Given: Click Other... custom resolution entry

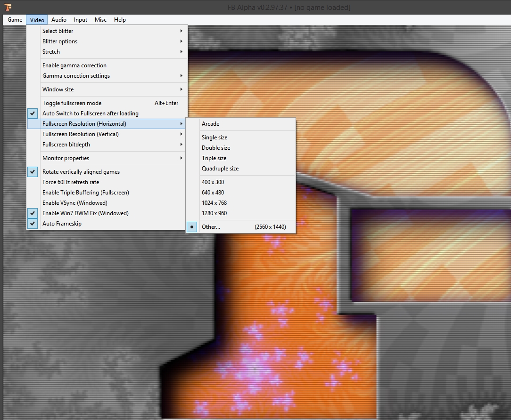Looking at the screenshot, I should click(241, 227).
